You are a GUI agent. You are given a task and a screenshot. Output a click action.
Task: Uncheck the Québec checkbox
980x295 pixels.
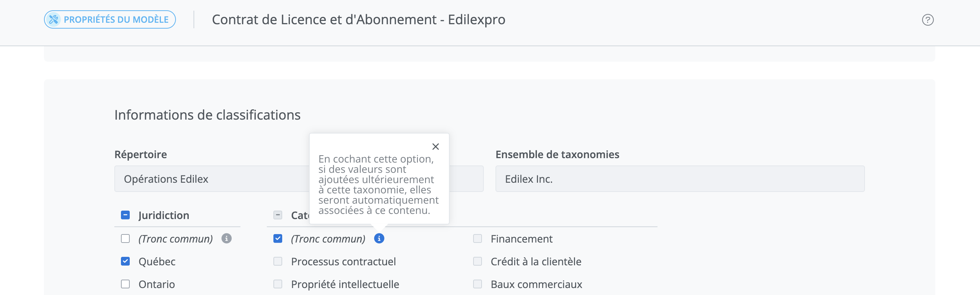[x=125, y=262]
